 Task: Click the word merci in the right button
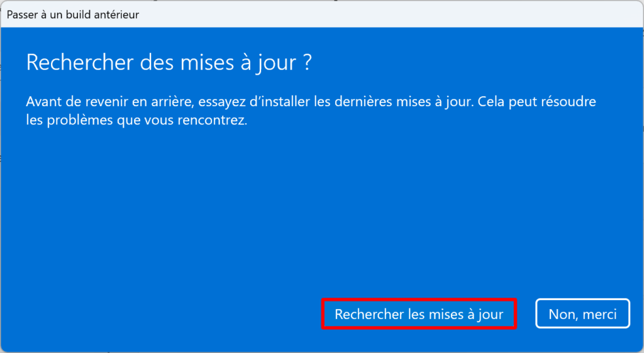[x=599, y=315]
